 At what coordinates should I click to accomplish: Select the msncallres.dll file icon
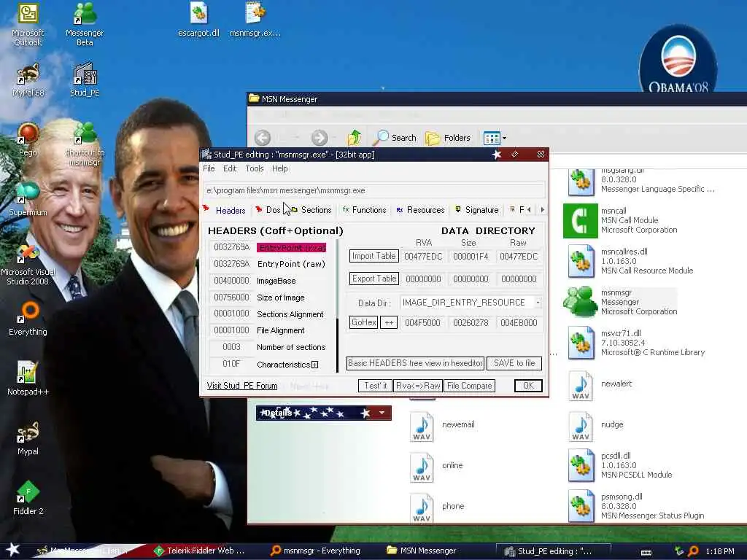581,261
